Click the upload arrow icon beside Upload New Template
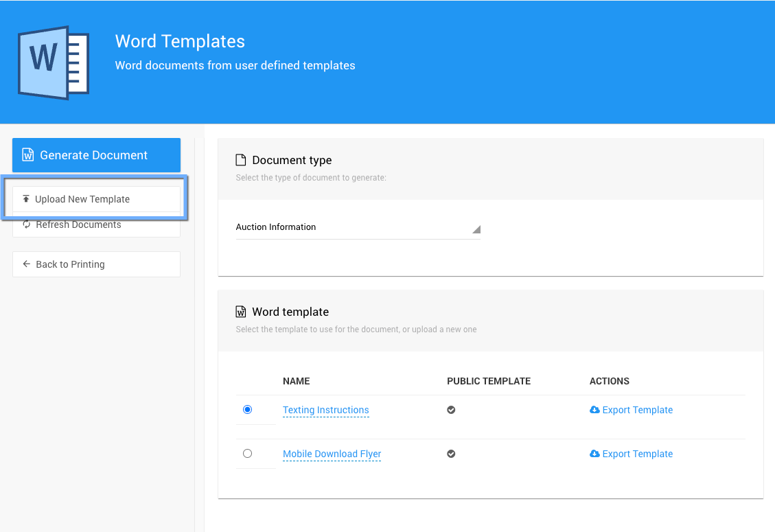This screenshot has height=532, width=775. click(26, 199)
